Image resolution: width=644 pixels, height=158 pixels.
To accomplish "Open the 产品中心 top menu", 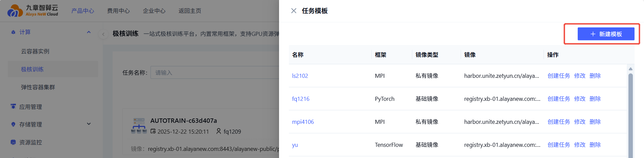I will (x=83, y=11).
